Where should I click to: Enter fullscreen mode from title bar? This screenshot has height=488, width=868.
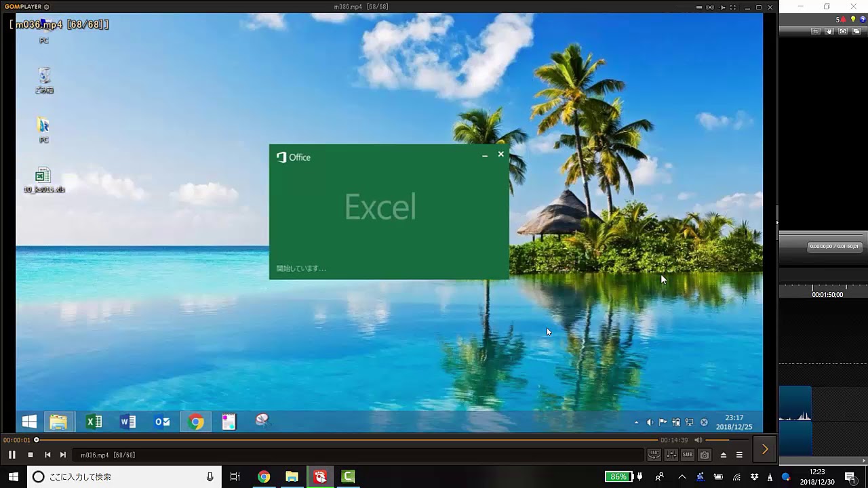pyautogui.click(x=733, y=7)
